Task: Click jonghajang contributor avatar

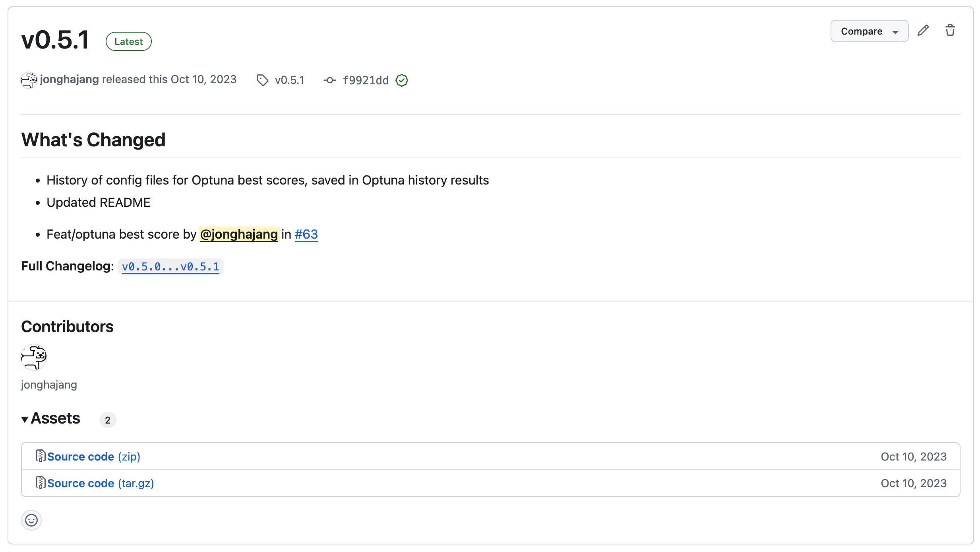Action: (x=34, y=357)
